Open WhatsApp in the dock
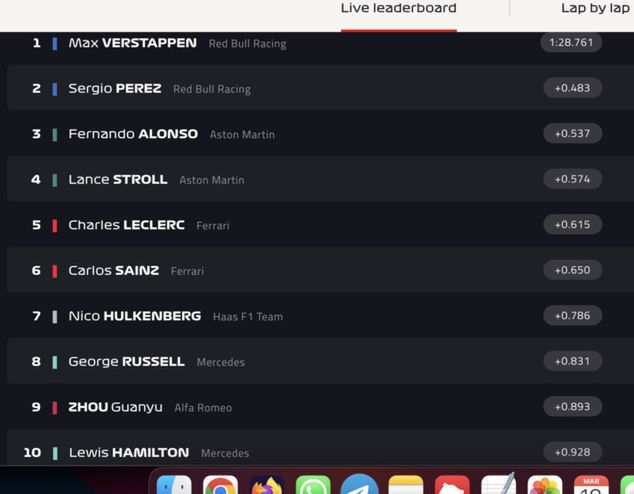The height and width of the screenshot is (494, 634). click(313, 485)
